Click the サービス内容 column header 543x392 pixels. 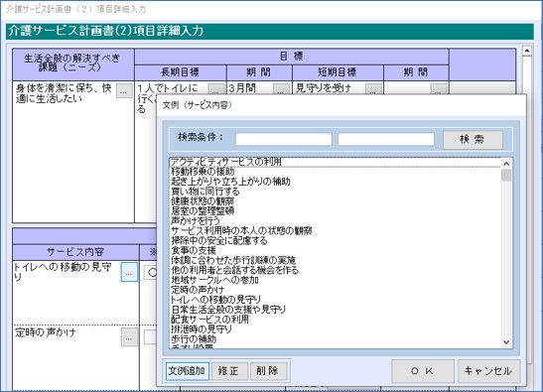point(75,252)
